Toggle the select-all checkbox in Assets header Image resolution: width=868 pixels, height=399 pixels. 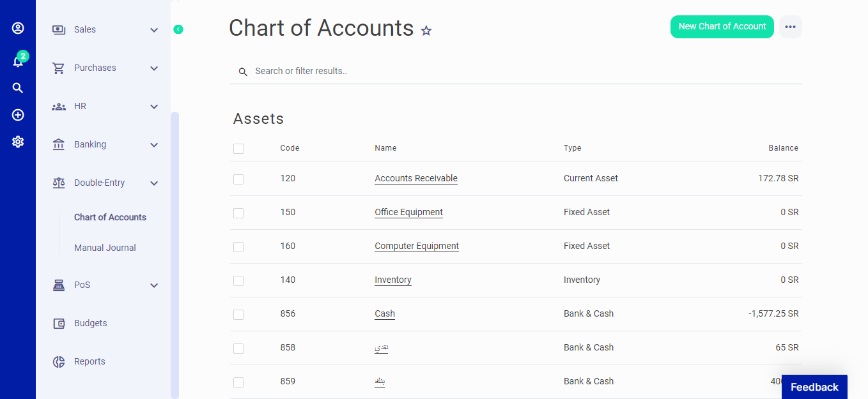click(x=238, y=148)
